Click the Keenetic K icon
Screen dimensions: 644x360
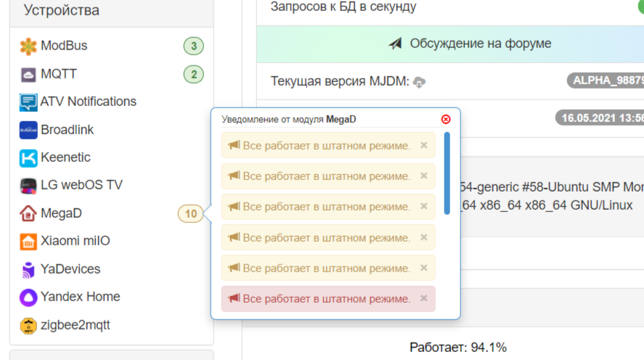tap(28, 158)
